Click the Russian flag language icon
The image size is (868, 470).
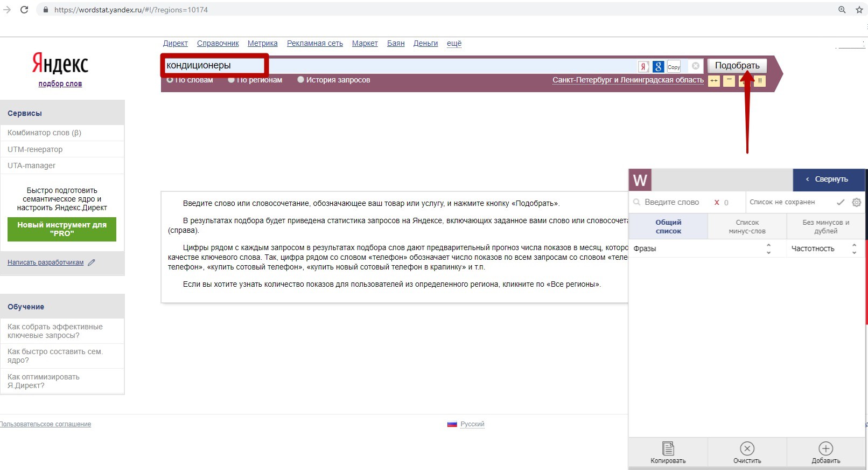click(x=452, y=424)
